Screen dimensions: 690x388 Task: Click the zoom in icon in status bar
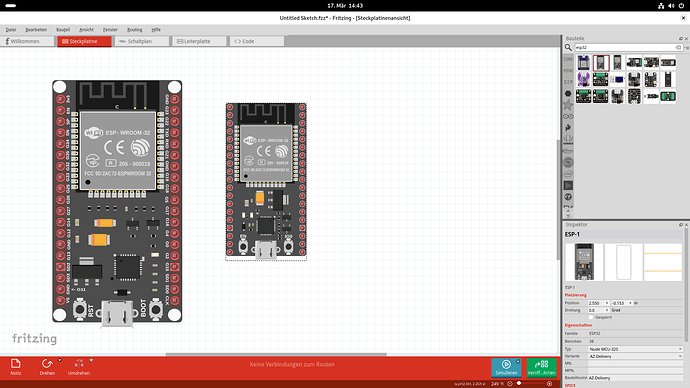[x=549, y=384]
